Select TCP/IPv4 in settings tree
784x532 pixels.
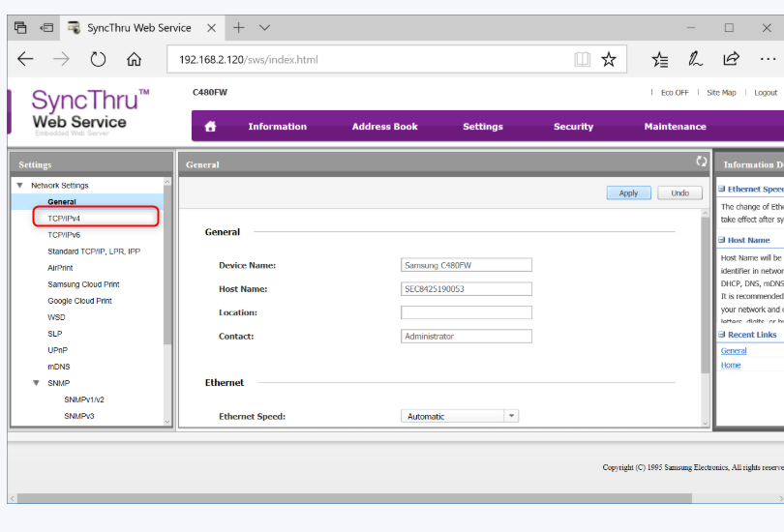(x=64, y=219)
